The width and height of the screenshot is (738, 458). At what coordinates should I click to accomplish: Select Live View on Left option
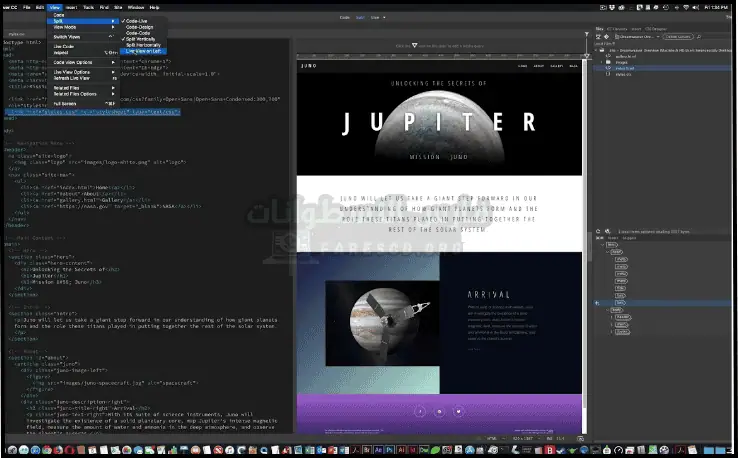[x=145, y=50]
